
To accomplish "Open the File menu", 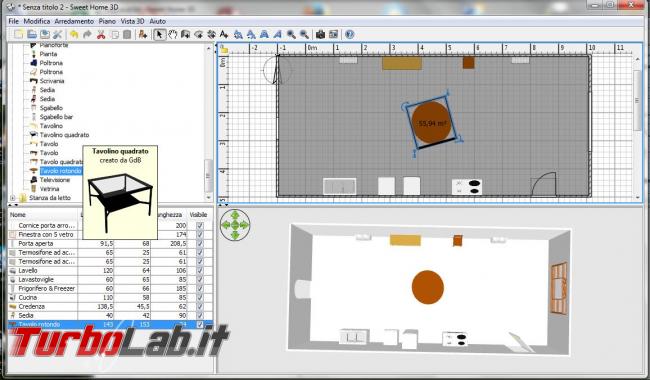I will click(13, 21).
